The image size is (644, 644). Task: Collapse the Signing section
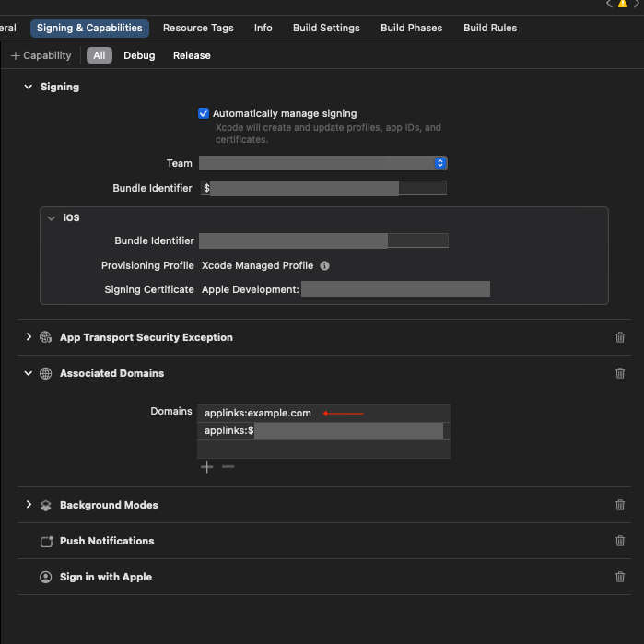(29, 87)
